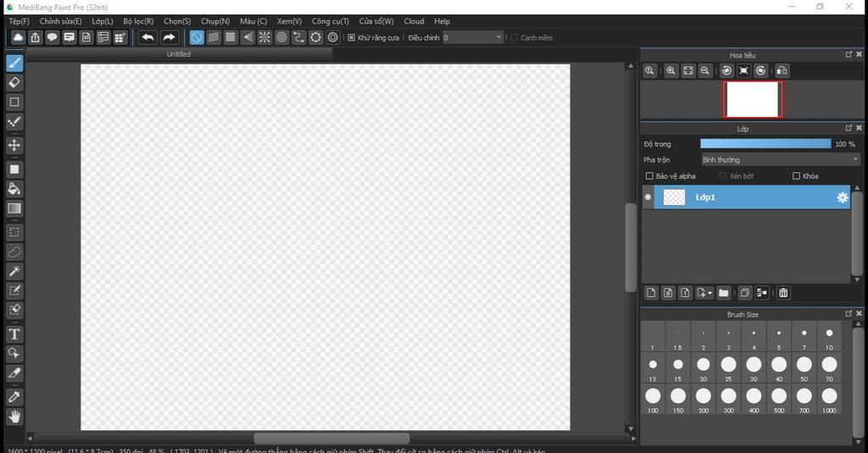Pick brush size 25
868x453 pixels.
pyautogui.click(x=728, y=368)
